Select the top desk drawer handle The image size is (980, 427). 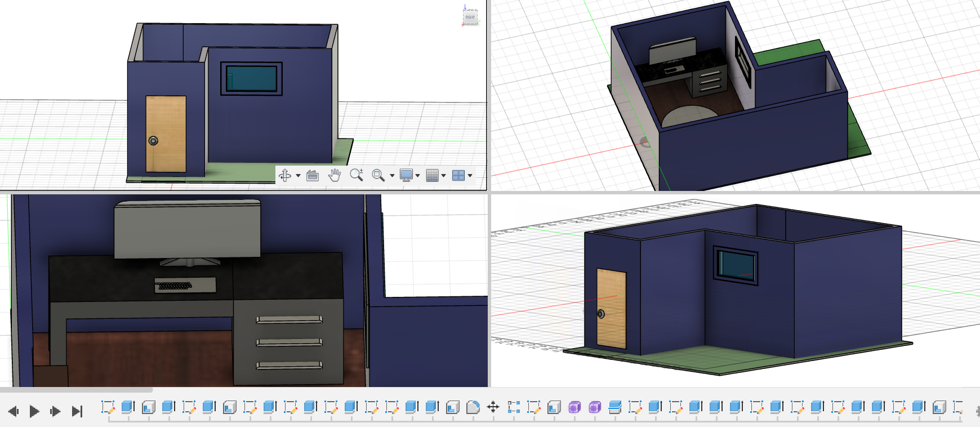tap(289, 320)
